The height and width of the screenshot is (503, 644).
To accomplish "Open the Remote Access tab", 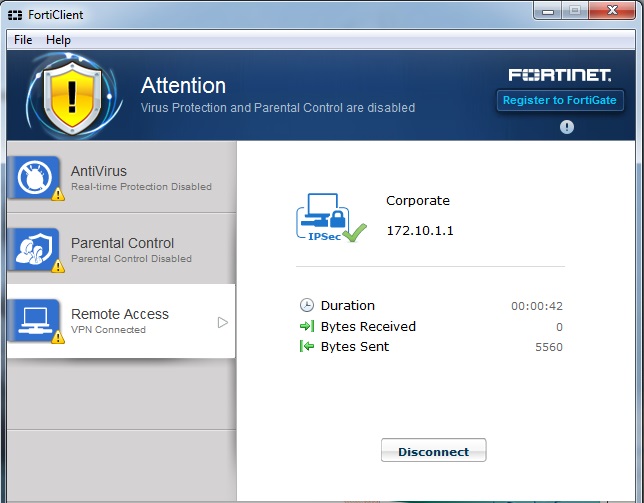I will tap(122, 321).
